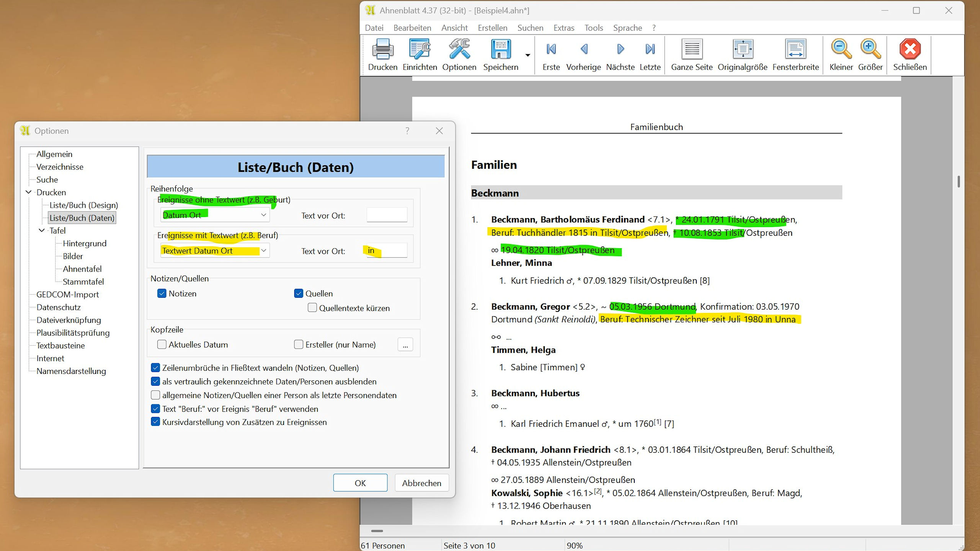Enable Quellentexte kürzen checkbox
Screen dimensions: 980x551
click(x=312, y=308)
